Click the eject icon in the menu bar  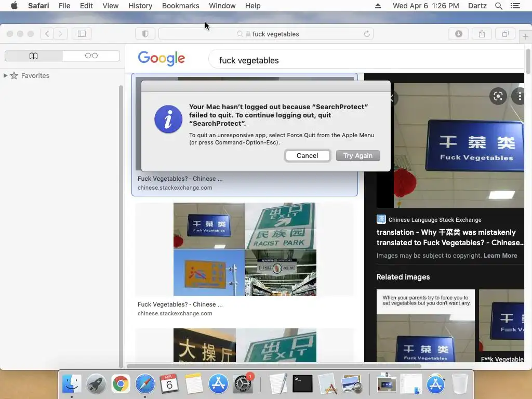tap(378, 6)
